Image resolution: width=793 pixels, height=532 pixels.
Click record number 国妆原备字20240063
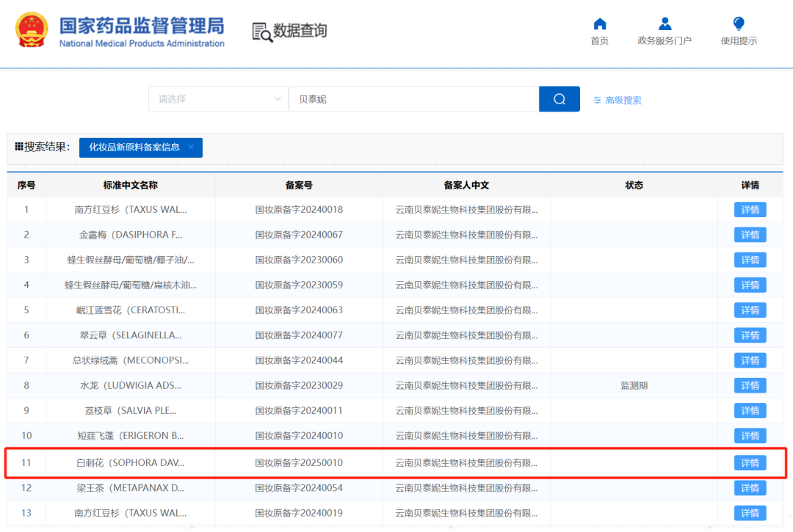(x=299, y=310)
